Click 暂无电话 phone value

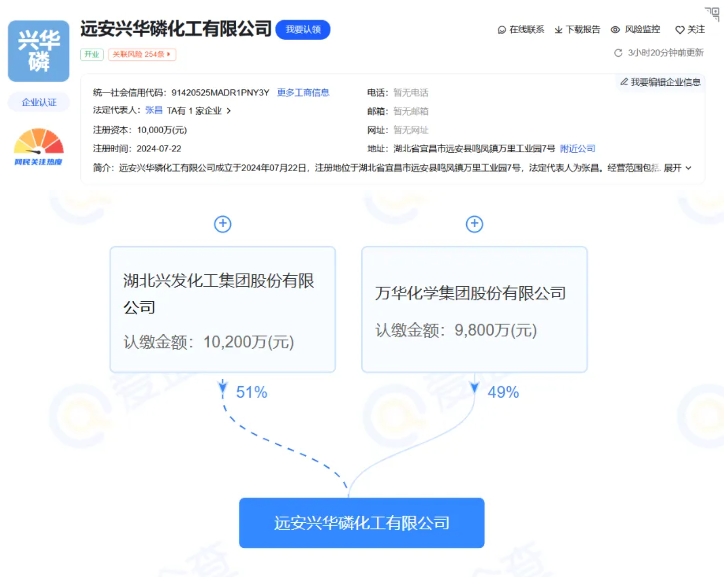(x=410, y=93)
